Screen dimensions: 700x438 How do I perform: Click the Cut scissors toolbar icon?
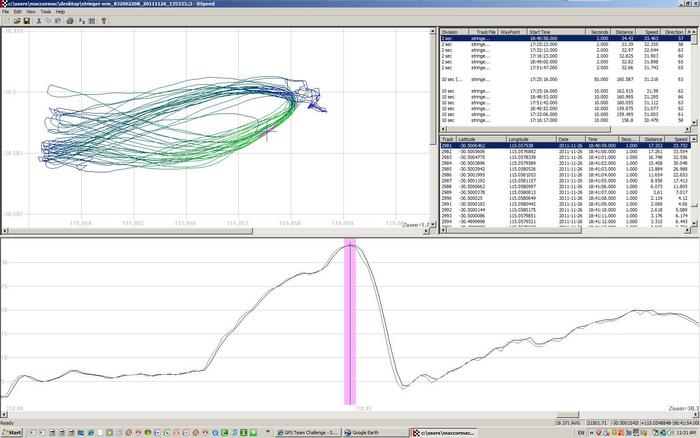click(37, 20)
